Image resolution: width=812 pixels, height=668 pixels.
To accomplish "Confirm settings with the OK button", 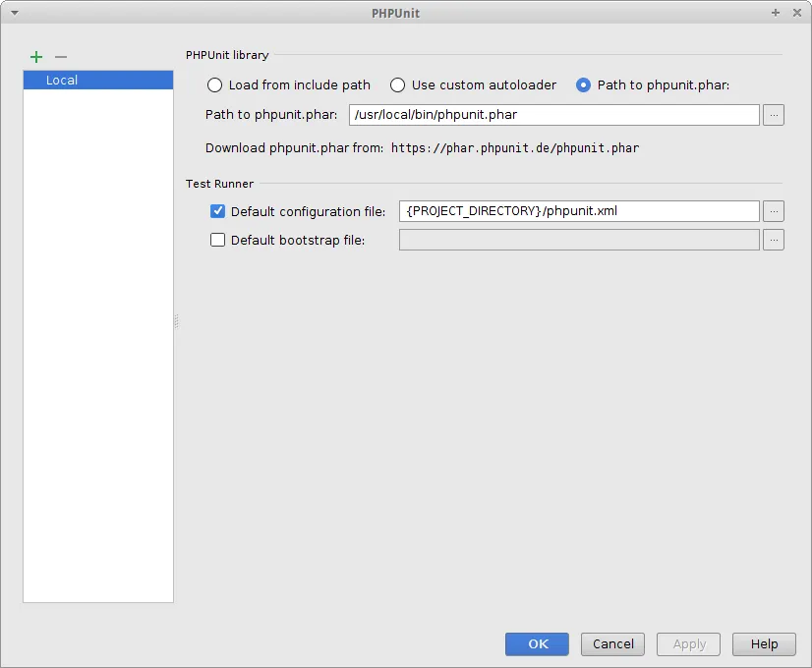I will tap(537, 644).
